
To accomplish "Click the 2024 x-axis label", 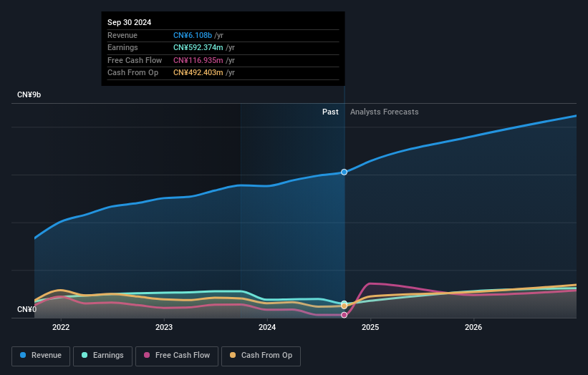I will pyautogui.click(x=267, y=327).
